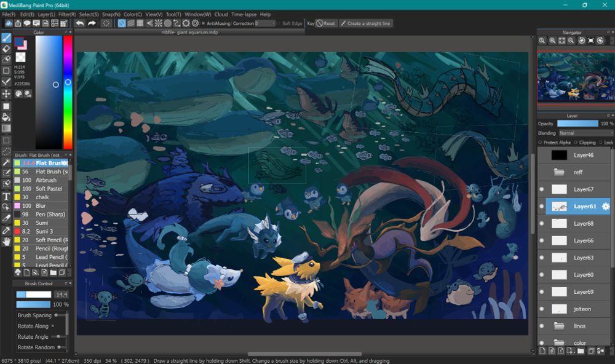Viewport: 615px width, 364px height.
Task: Enable the radial snap guide
Action: (x=159, y=23)
